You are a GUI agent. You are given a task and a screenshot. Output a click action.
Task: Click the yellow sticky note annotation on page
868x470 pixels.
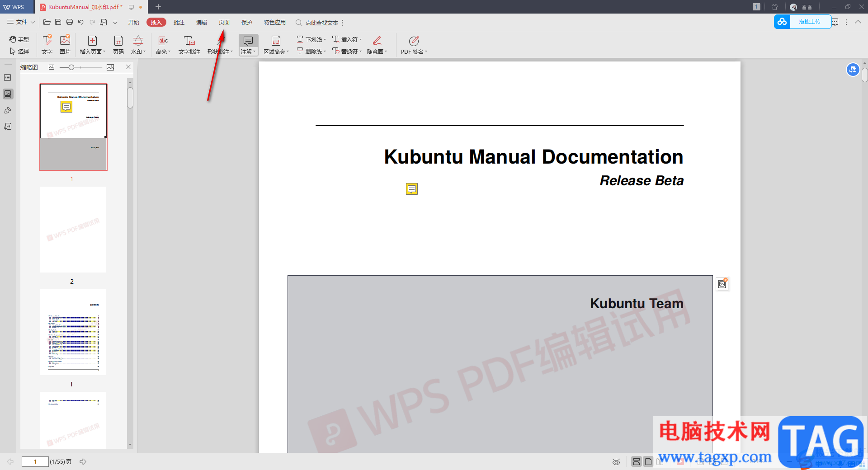(x=412, y=189)
